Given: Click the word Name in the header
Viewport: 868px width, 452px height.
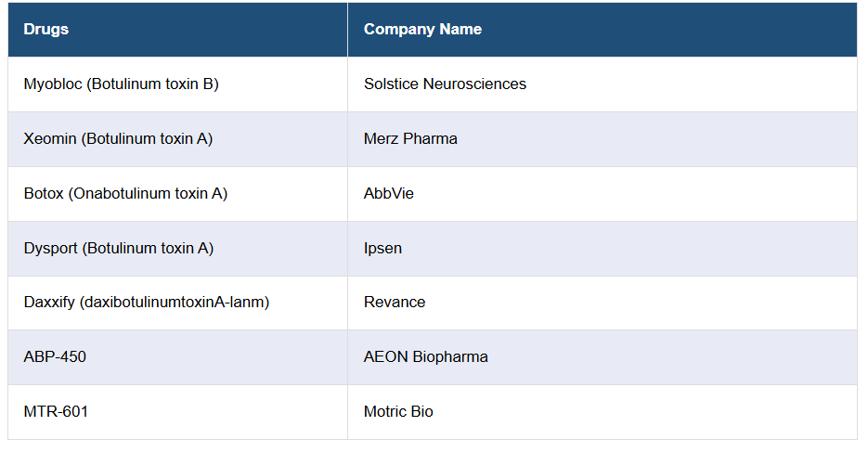Looking at the screenshot, I should point(461,30).
